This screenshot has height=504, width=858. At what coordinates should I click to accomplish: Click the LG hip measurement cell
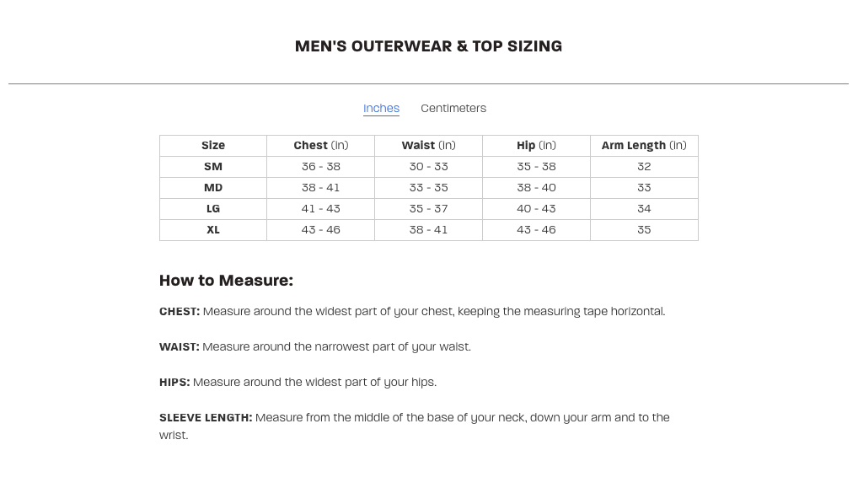(x=536, y=208)
